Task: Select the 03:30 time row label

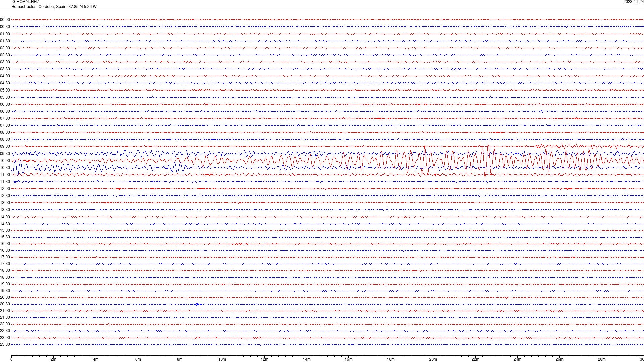Action: (x=5, y=69)
